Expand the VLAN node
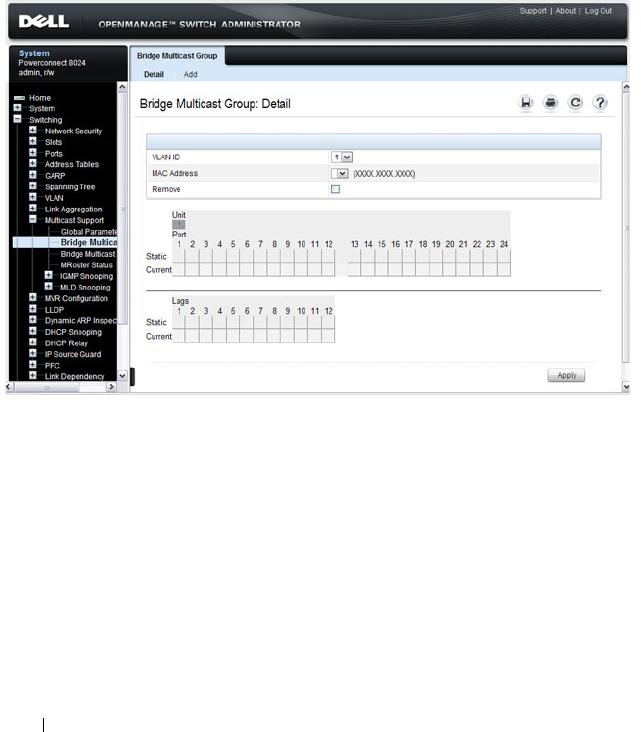The height and width of the screenshot is (732, 641). 33,197
